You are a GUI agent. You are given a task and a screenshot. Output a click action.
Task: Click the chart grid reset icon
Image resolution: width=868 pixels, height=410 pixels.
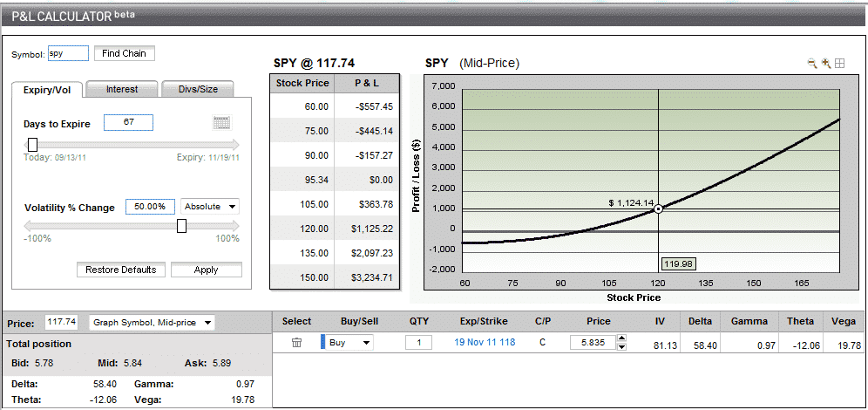point(840,63)
